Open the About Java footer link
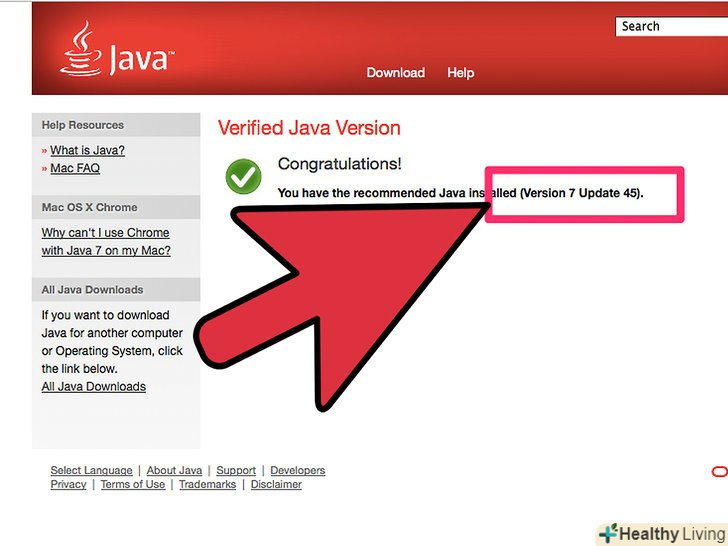This screenshot has width=728, height=546. (x=174, y=470)
